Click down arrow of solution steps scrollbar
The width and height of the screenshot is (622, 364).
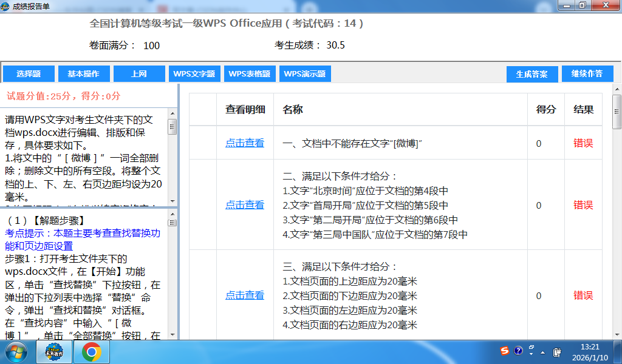(x=173, y=335)
